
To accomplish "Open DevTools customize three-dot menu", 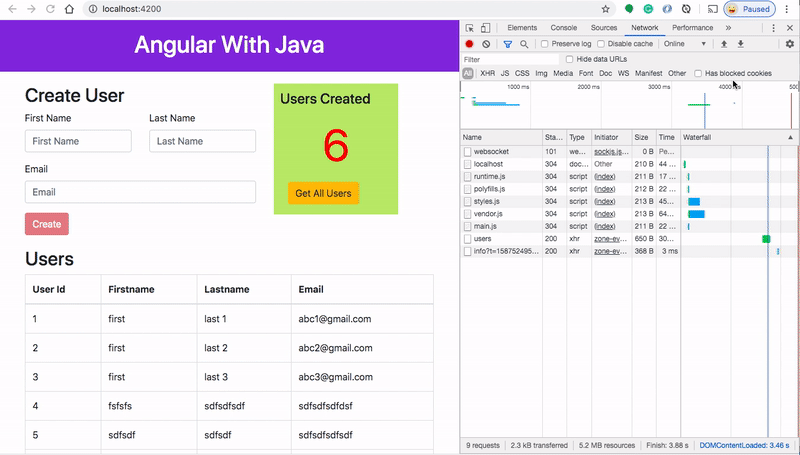I will tap(773, 28).
